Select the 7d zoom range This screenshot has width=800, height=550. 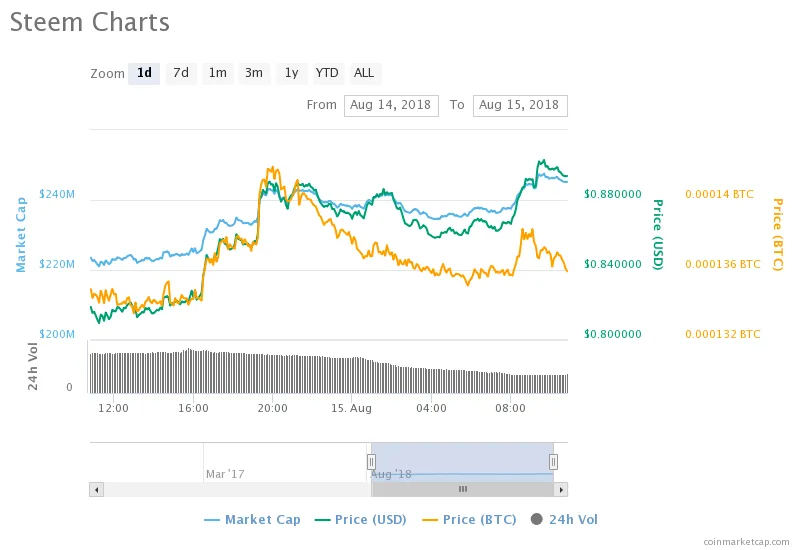coord(181,73)
